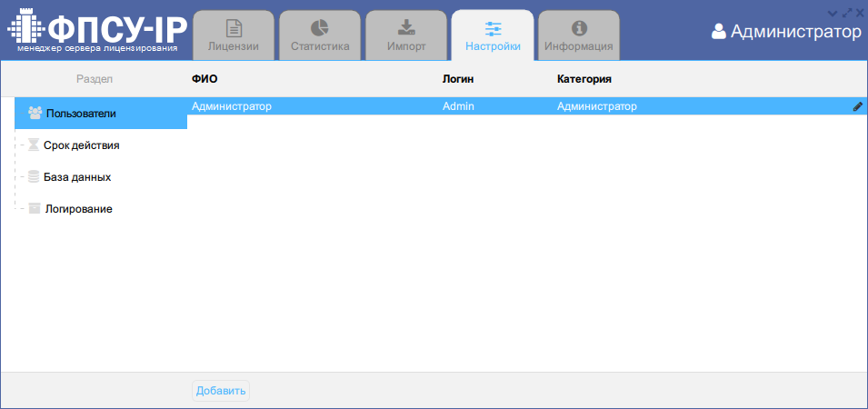Open the Информация tab

click(x=578, y=35)
